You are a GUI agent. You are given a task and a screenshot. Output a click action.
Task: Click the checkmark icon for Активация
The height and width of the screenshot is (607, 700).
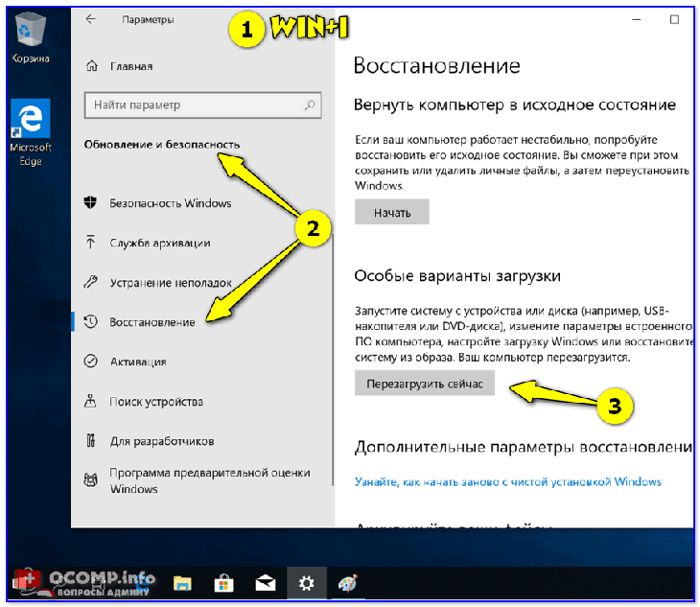coord(91,362)
